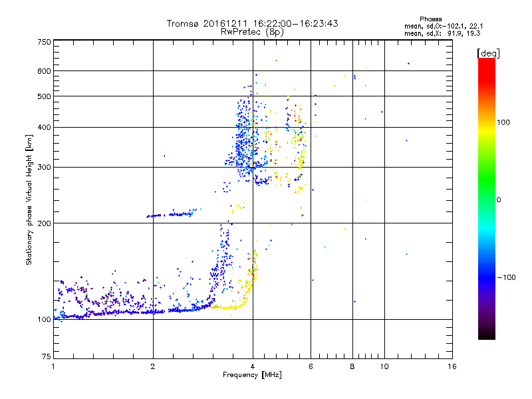This screenshot has width=532, height=399.
Task: Click the 'Phases' heading above the statistics
Action: click(x=430, y=19)
